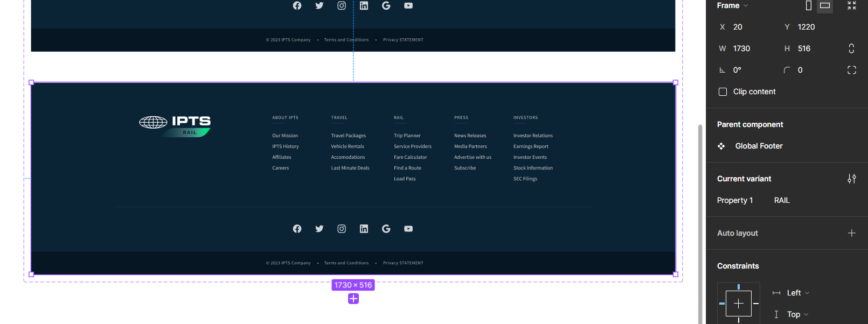The height and width of the screenshot is (324, 868).
Task: Click the Global Footer component icon
Action: pyautogui.click(x=721, y=146)
